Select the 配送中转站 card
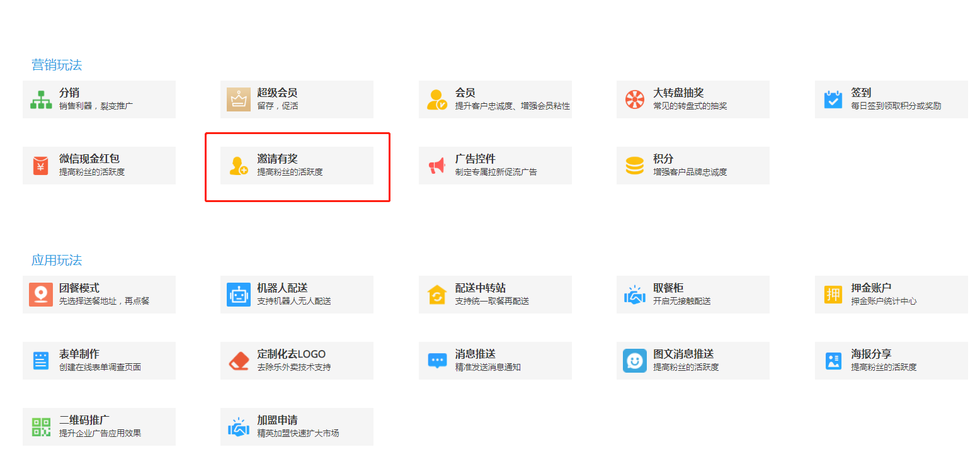Viewport: 980px width, 469px height. (495, 295)
